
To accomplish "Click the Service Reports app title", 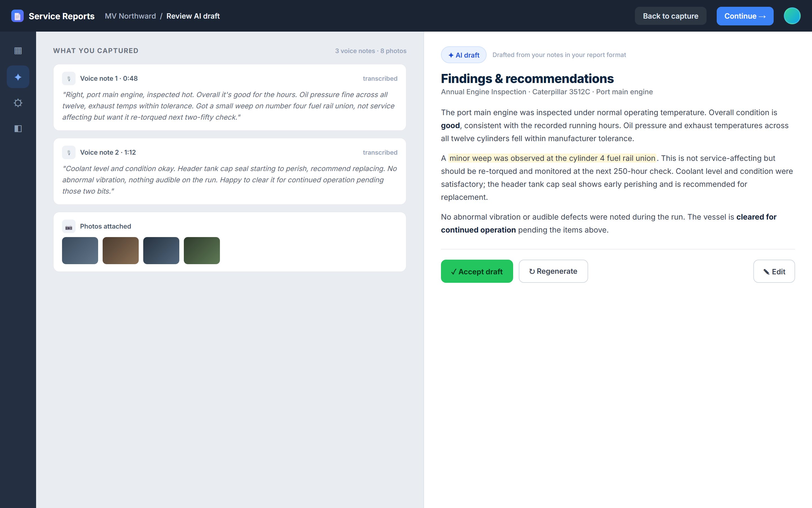I will tap(62, 16).
